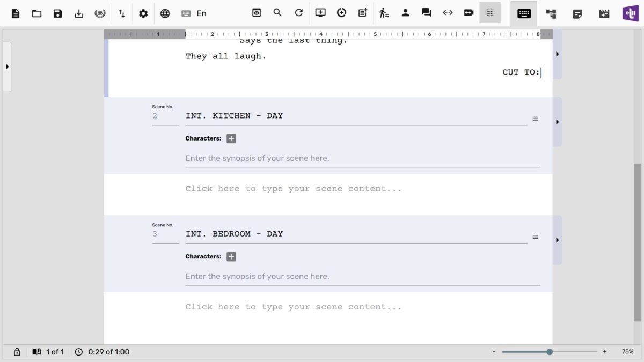644x362 pixels.
Task: Select the Character format icon
Action: point(405,13)
